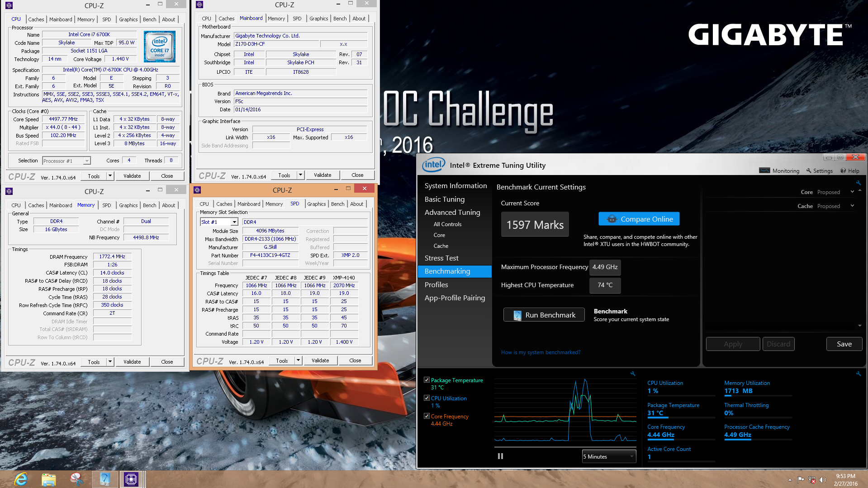The image size is (868, 488).
Task: Click Validate in CPU-Z CPU window
Action: coord(132,176)
